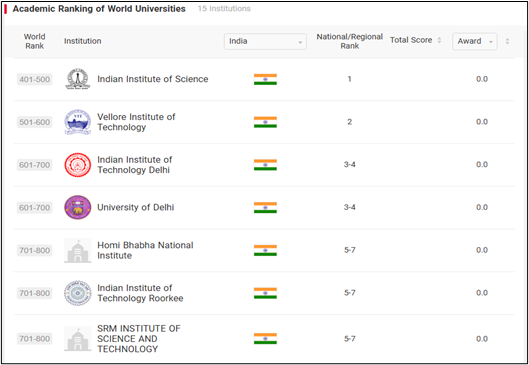
Task: Click the 0.0 award score for University of Delhi
Action: [482, 207]
